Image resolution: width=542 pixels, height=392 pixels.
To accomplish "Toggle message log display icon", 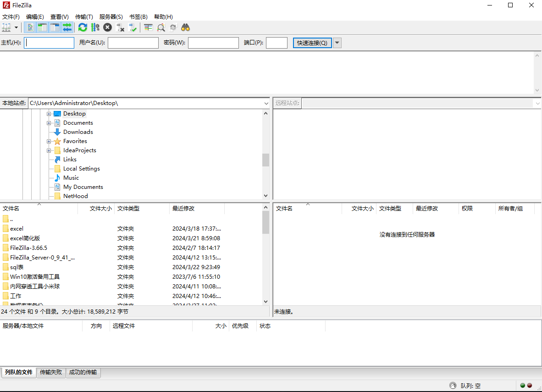I will coord(30,28).
